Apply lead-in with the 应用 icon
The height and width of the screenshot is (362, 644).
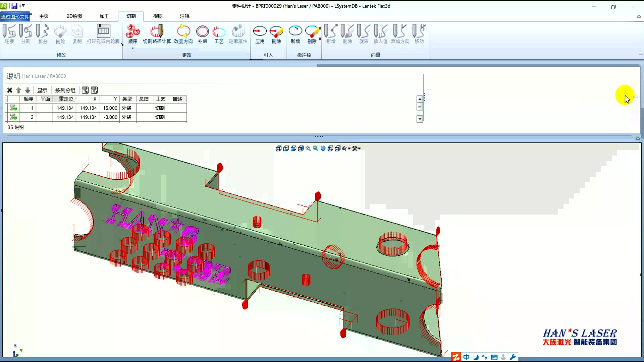(x=260, y=32)
